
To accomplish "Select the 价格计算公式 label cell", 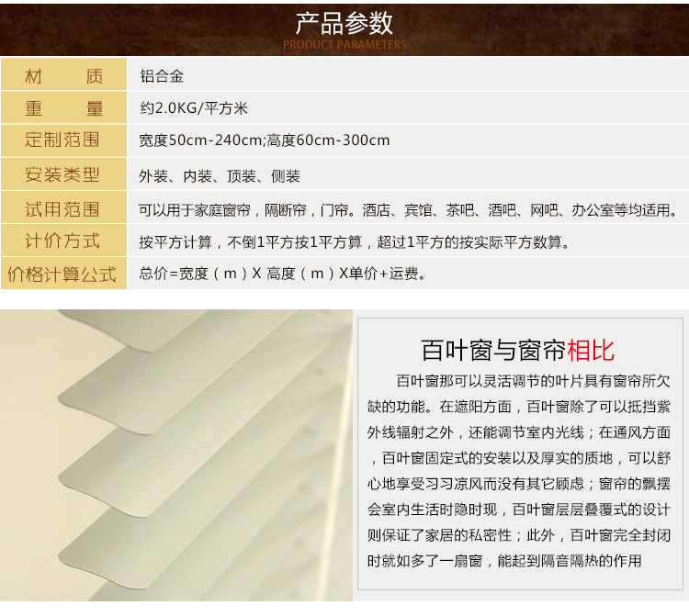I will click(x=63, y=274).
